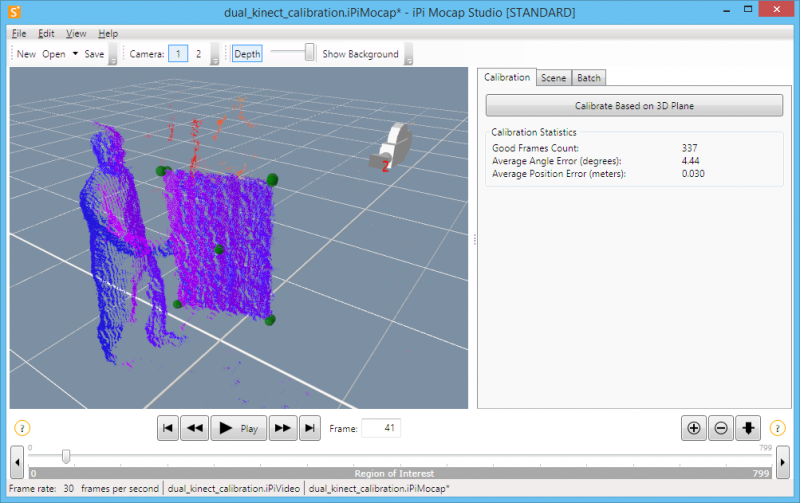Toggle Show Background option

pyautogui.click(x=360, y=54)
